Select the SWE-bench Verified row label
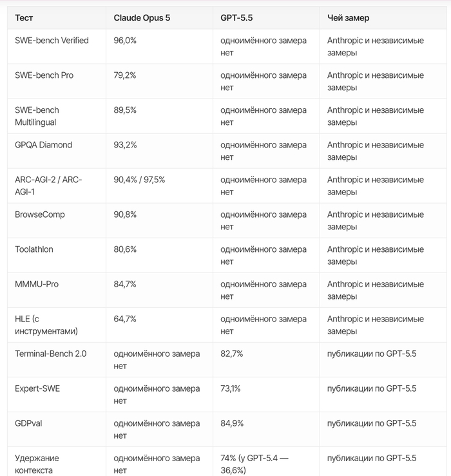The width and height of the screenshot is (451, 476). [x=52, y=41]
